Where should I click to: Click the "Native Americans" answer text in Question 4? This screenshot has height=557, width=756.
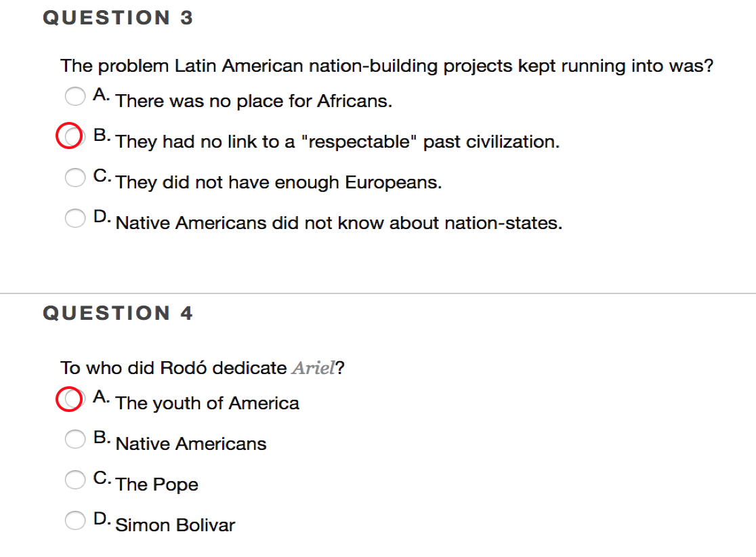click(x=191, y=445)
